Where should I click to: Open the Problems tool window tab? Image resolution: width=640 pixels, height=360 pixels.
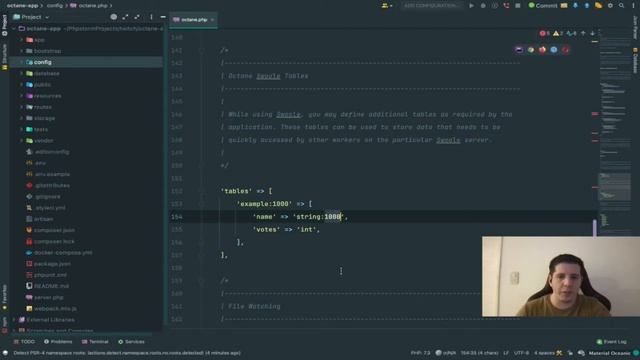pos(58,342)
